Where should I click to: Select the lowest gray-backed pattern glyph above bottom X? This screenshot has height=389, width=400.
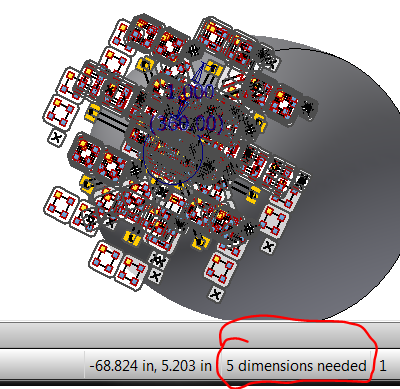tap(221, 269)
